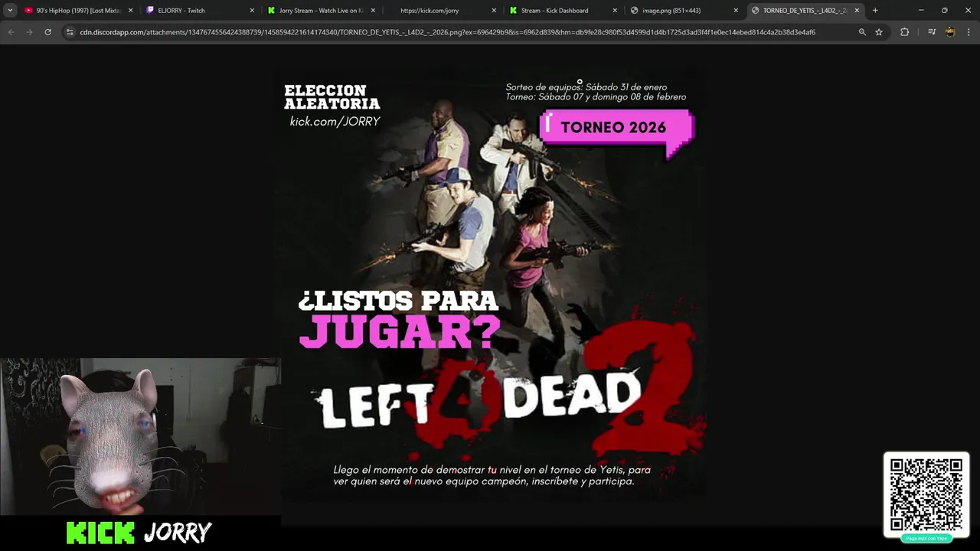Switch to the https://kick.com/jorry tab
Viewport: 980px width, 551px height.
(442, 11)
